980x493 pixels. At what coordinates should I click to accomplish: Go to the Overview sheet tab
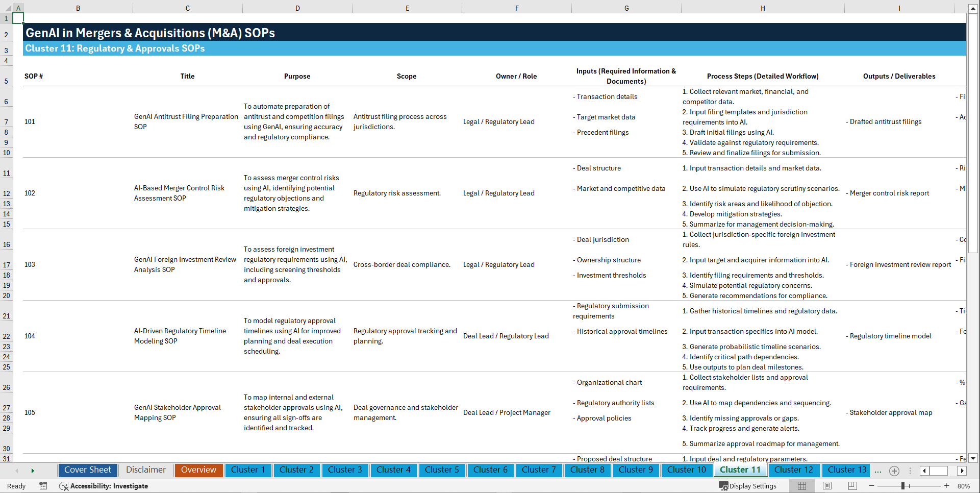pyautogui.click(x=198, y=470)
